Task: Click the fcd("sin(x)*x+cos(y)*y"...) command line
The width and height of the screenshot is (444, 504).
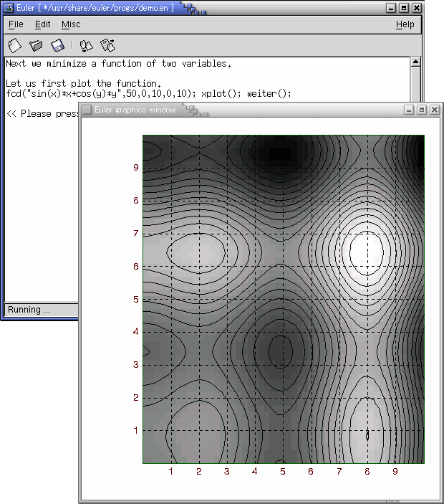Action: pos(149,93)
